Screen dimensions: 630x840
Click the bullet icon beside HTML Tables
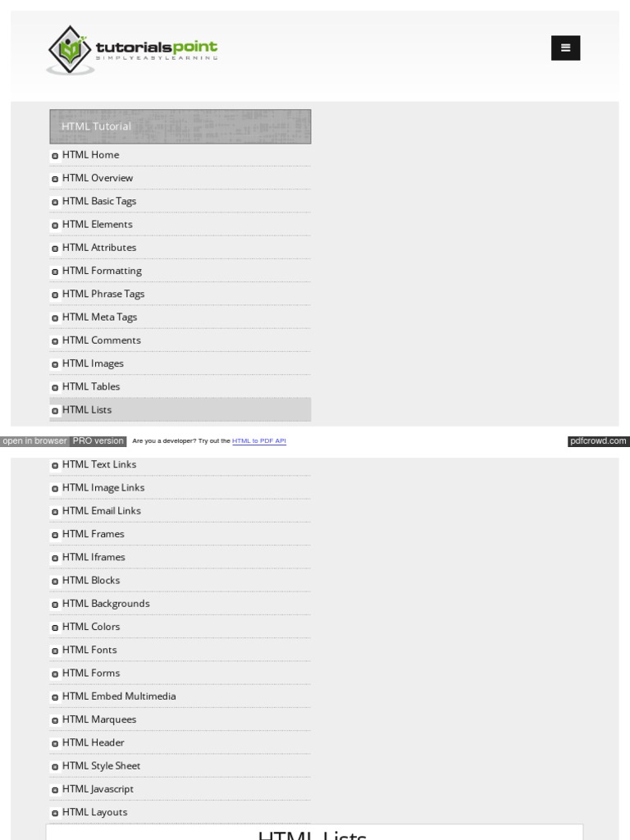coord(55,387)
